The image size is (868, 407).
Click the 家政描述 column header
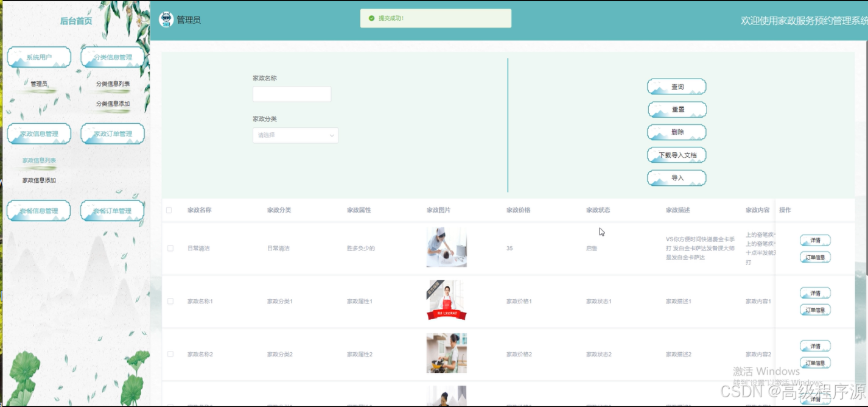677,210
